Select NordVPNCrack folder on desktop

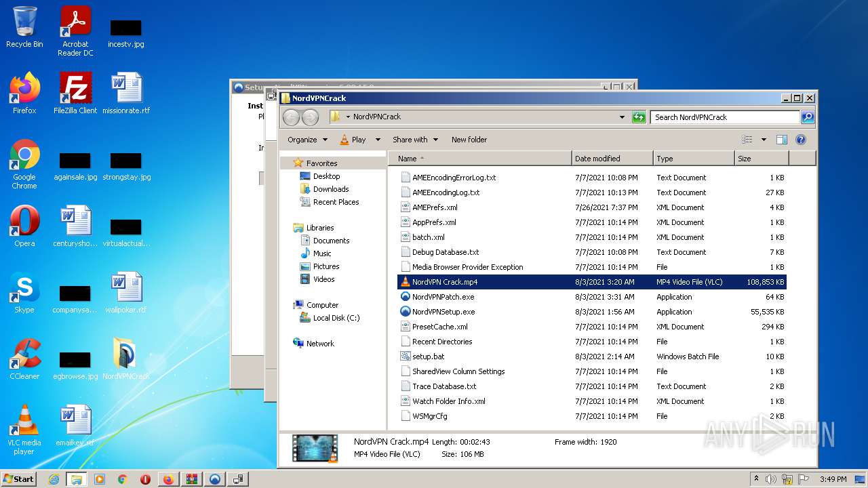(x=126, y=359)
